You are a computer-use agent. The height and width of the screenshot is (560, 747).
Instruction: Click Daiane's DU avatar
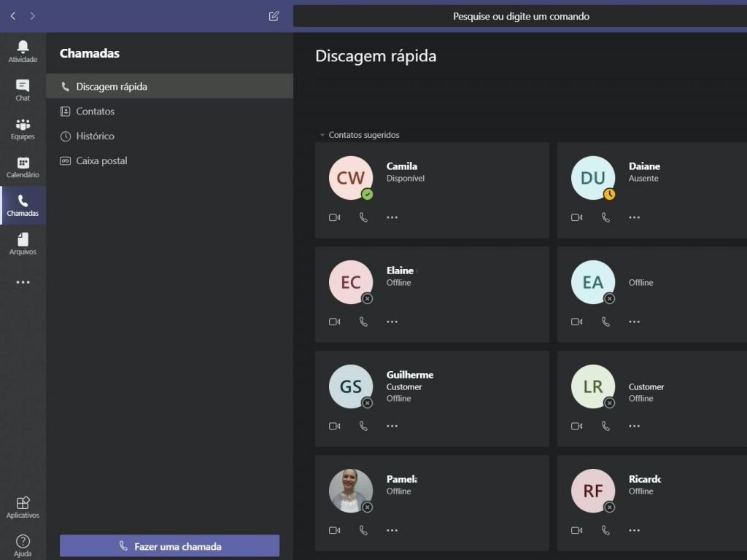coord(592,178)
